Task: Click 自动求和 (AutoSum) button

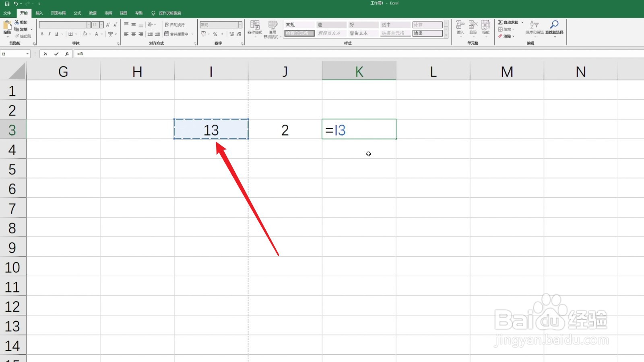Action: click(x=508, y=22)
